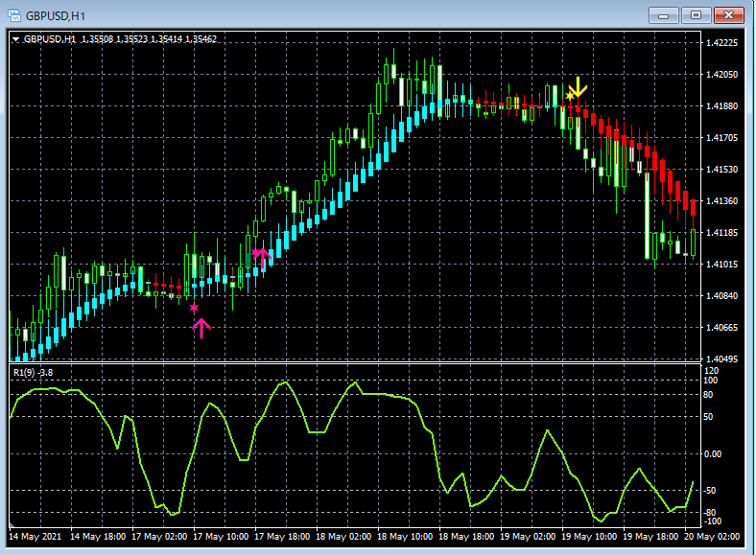Click the 17 May 02:00 time label

click(159, 536)
